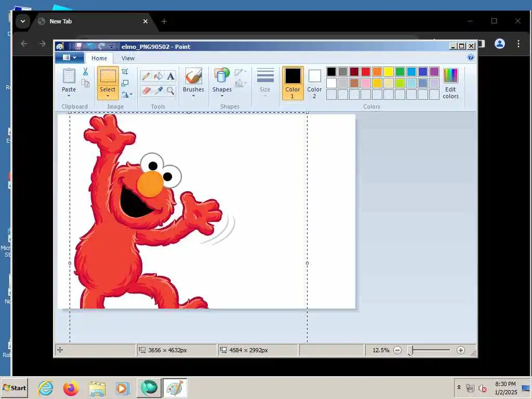Click Chrome forward arrow button
The image size is (532, 399).
tap(43, 44)
